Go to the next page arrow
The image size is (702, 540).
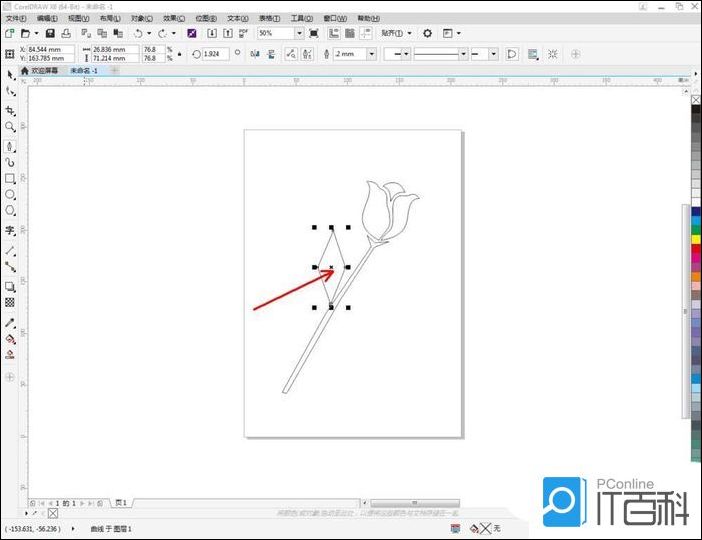pyautogui.click(x=82, y=503)
